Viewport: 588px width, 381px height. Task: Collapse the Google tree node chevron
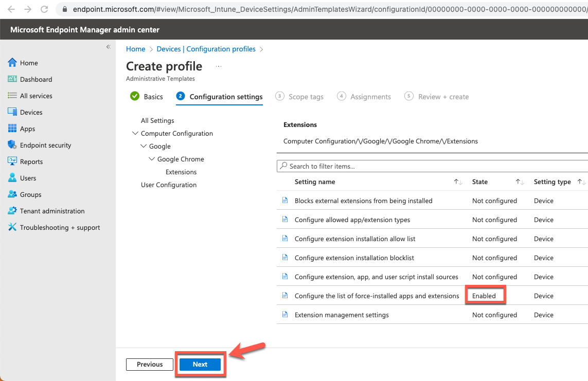[143, 146]
